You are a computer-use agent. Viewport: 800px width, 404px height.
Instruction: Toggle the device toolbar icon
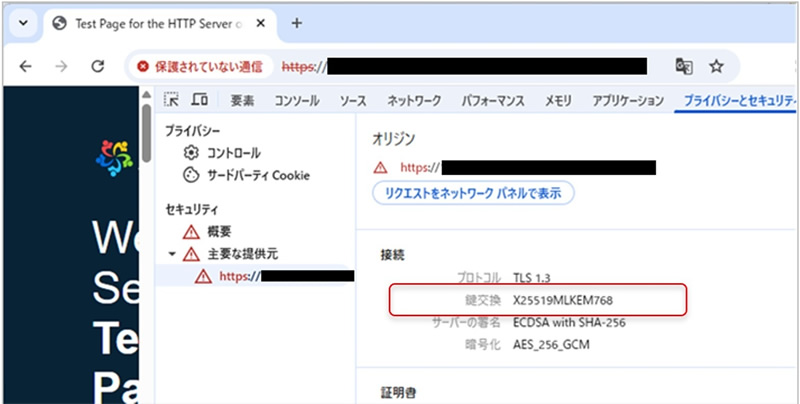(x=200, y=100)
